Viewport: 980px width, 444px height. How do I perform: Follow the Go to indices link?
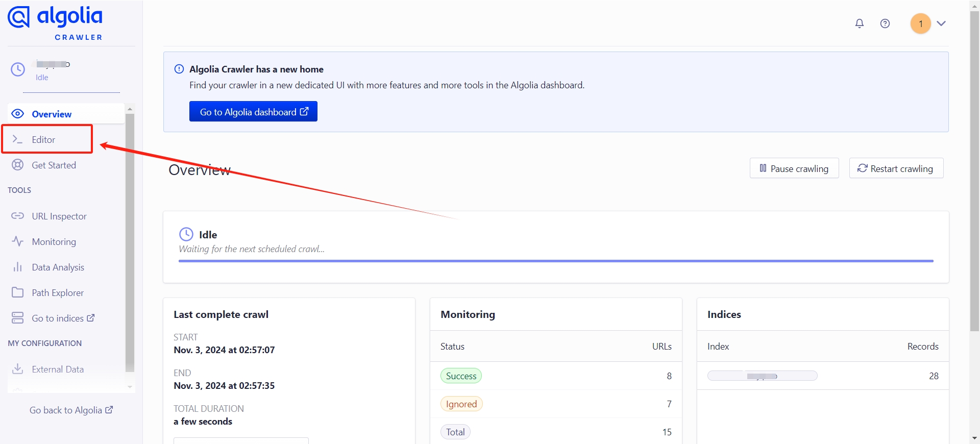pyautogui.click(x=66, y=318)
